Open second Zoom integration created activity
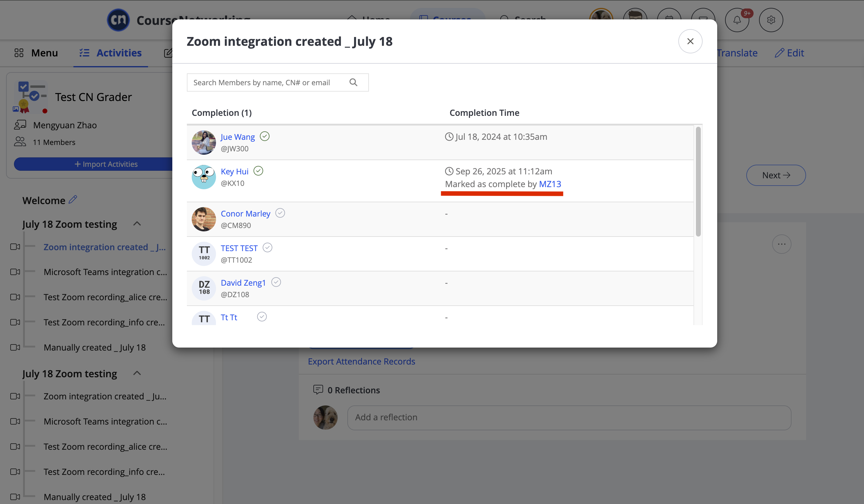 coord(105,396)
